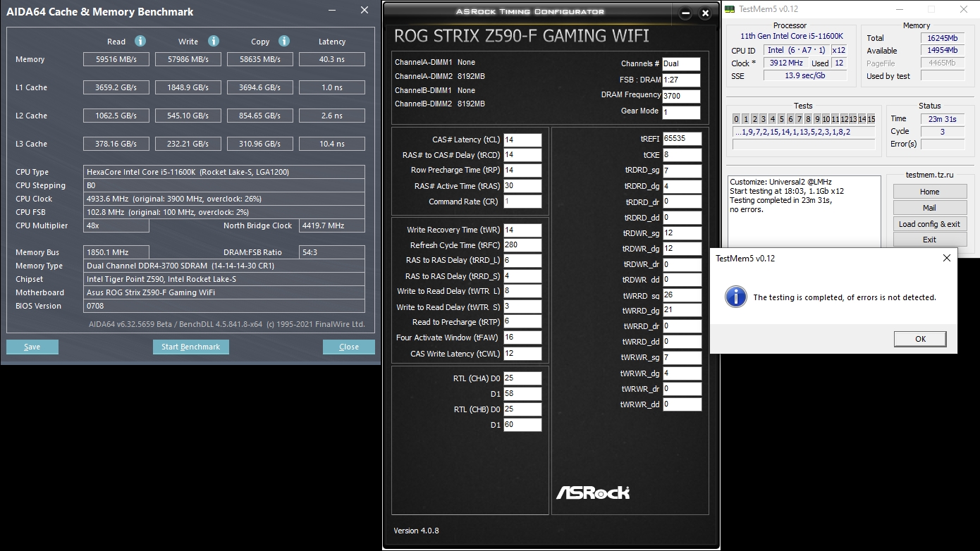Click the info icon next to Read
Screen dimensions: 980x551
(x=140, y=42)
